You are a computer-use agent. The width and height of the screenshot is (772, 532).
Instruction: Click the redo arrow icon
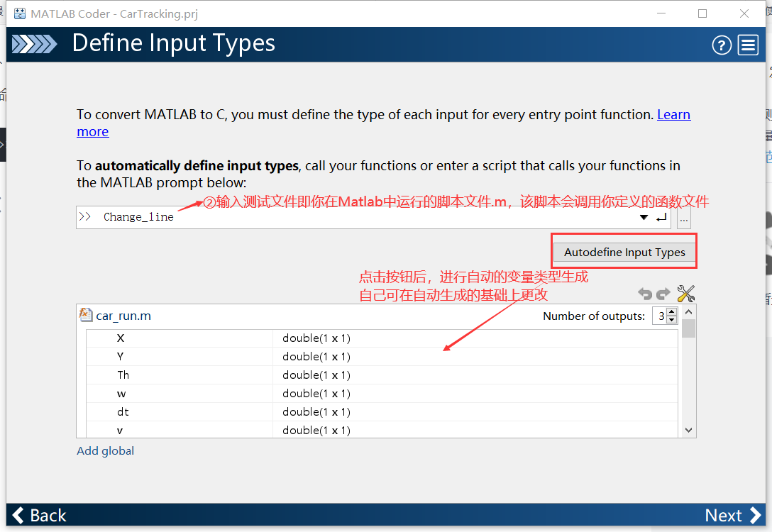click(663, 293)
